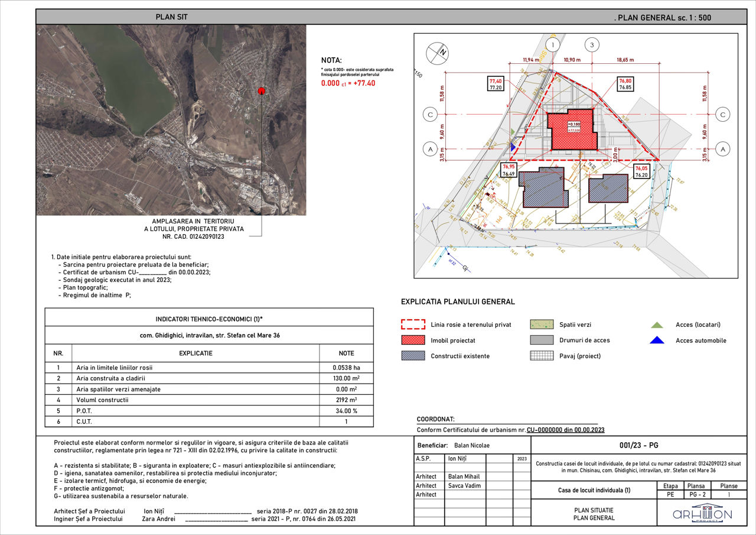The image size is (756, 535).
Task: Pick the red dashed Linia rosie legend swatch
Action: tap(413, 325)
